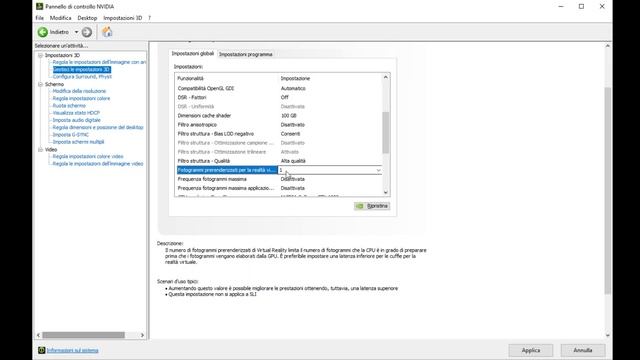Close the Pannello di controllo NVIDIA window
Image resolution: width=640 pixels, height=360 pixels.
602,6
